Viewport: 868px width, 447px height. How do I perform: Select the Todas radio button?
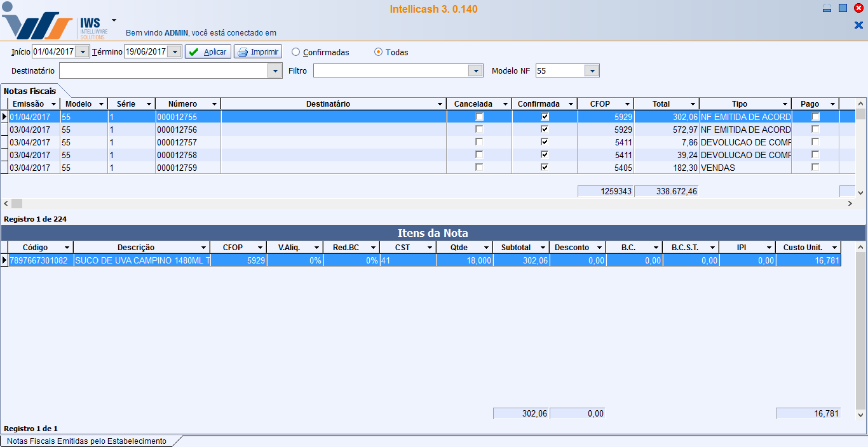[391, 52]
